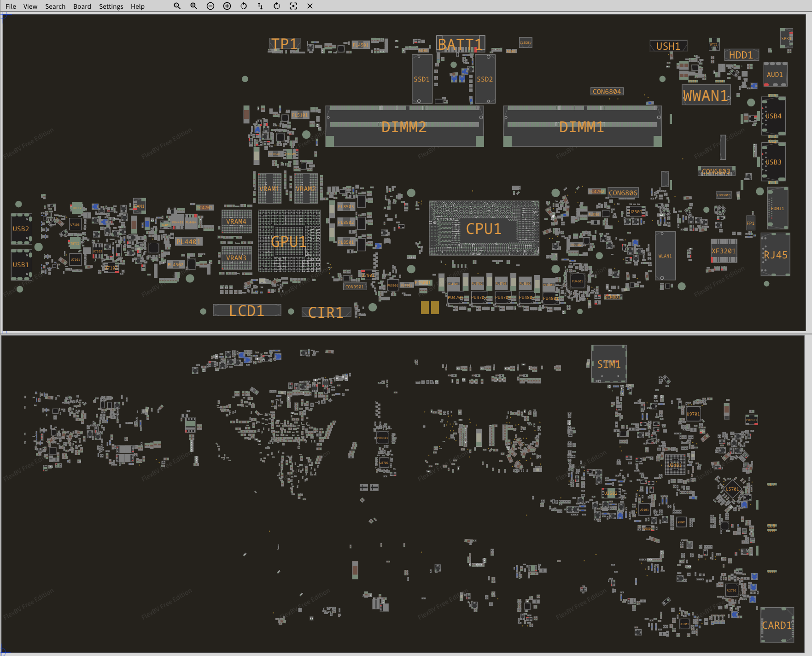This screenshot has height=656, width=812.
Task: Select the RJ45 connector component
Action: click(776, 255)
